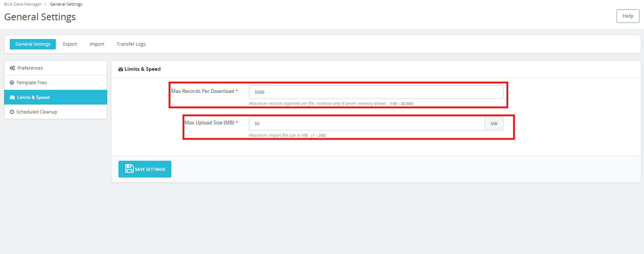The image size is (644, 254).
Task: Click the 'Maximum records exported per file' hint
Action: 331,104
